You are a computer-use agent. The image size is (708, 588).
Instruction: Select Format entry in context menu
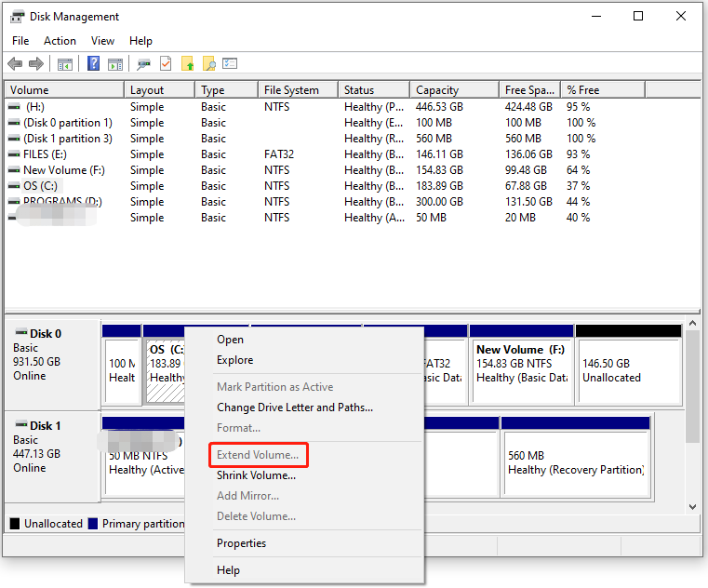(304, 428)
